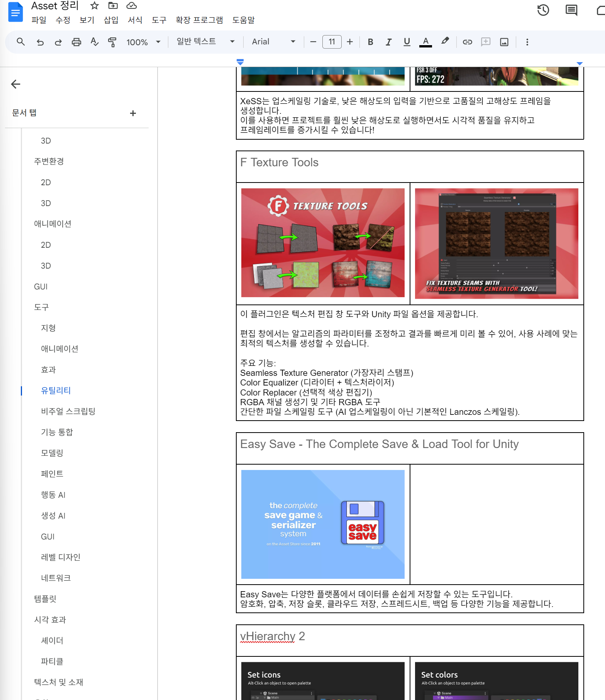Go to 레벨 디자인 section
The width and height of the screenshot is (605, 700).
coord(61,557)
